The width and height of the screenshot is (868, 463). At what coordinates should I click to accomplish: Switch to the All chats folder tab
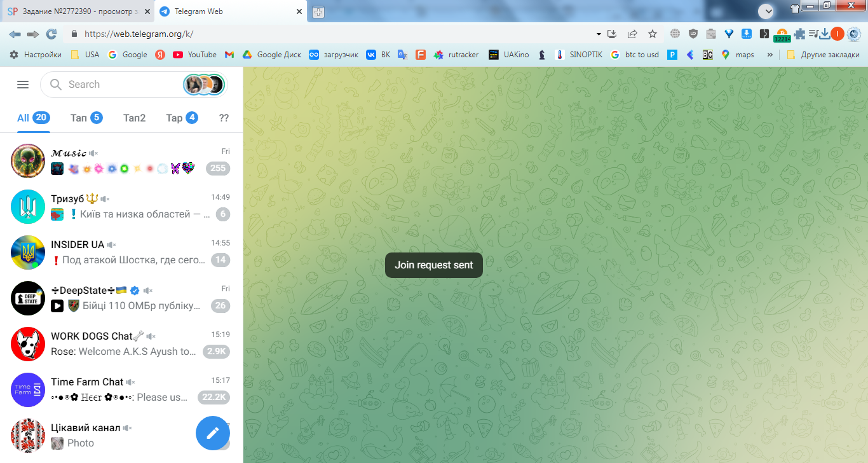tap(33, 118)
